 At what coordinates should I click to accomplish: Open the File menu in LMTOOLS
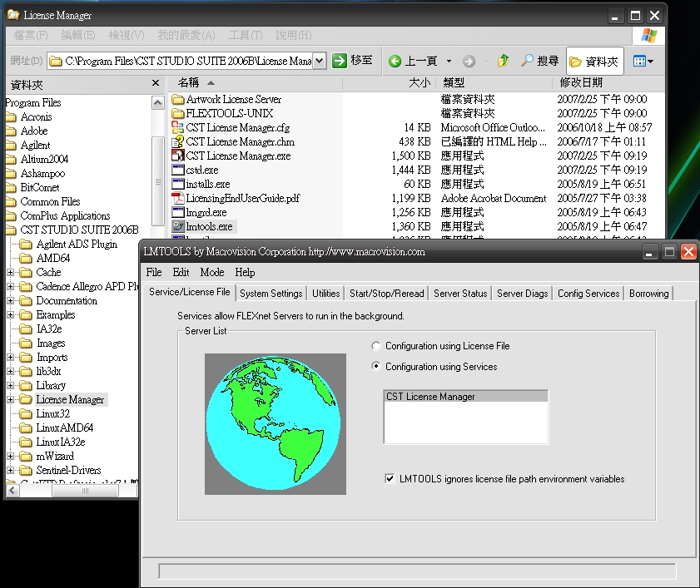(x=154, y=272)
